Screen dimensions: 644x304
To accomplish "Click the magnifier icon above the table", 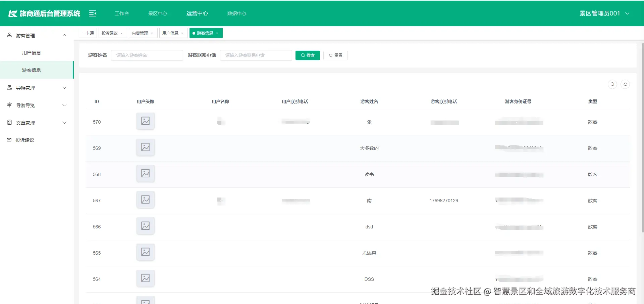I will coord(612,84).
